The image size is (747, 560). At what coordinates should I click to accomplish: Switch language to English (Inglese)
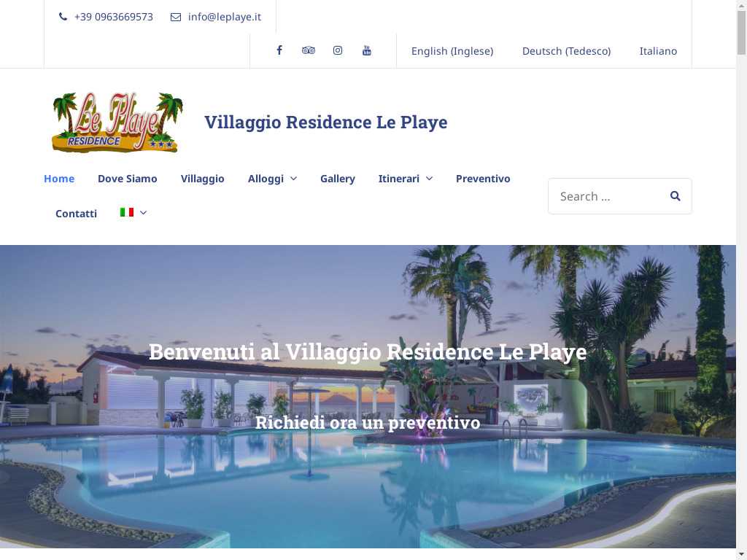coord(452,51)
